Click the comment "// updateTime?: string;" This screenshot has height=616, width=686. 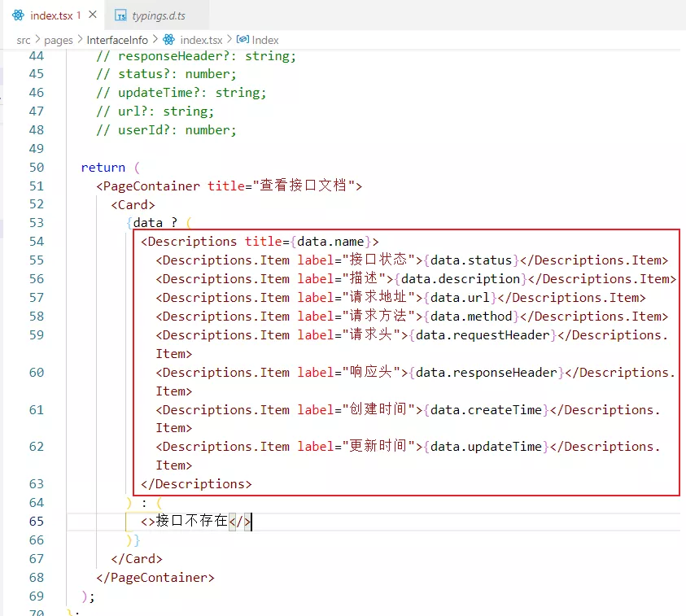(x=181, y=94)
